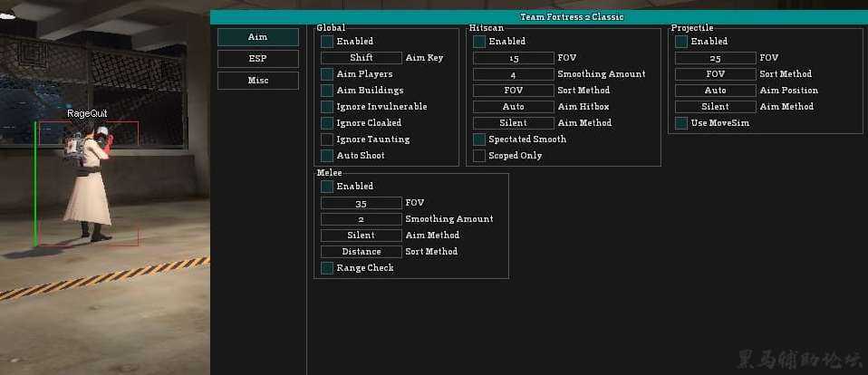
Task: Toggle Melee Enabled checkbox
Action: (x=327, y=187)
